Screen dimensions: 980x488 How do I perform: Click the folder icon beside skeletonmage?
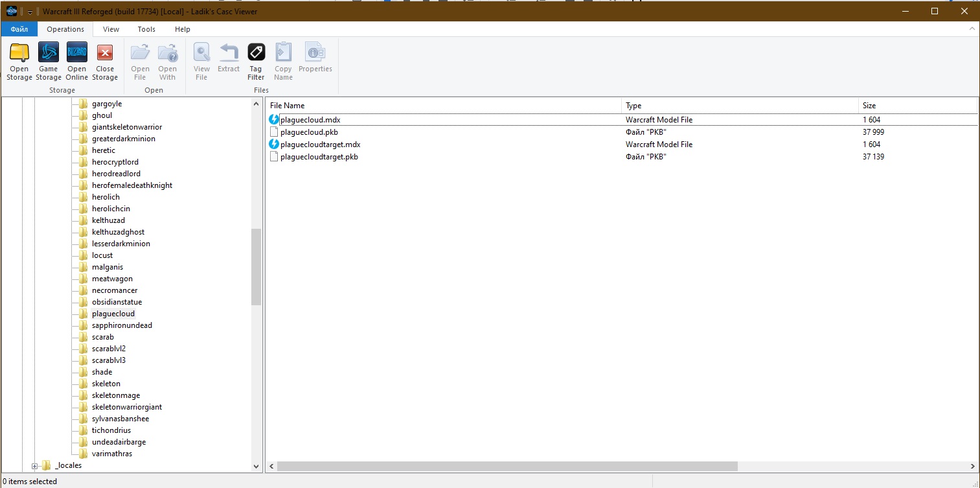[x=83, y=395]
